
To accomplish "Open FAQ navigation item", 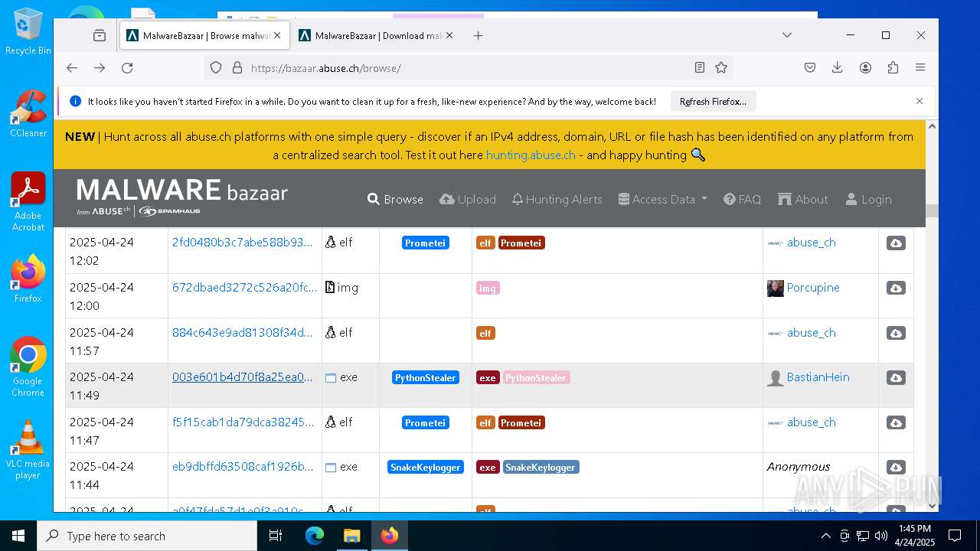I will point(742,199).
